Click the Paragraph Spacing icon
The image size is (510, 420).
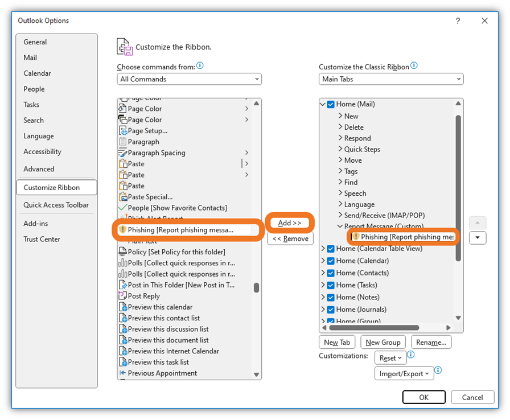pyautogui.click(x=122, y=153)
